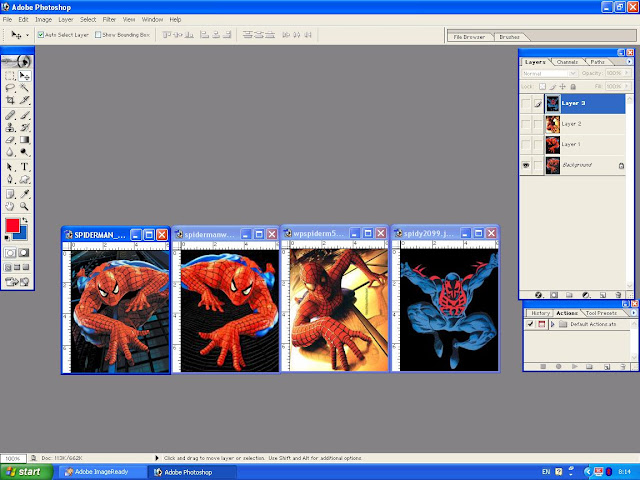Switch to the Channels tab
The image size is (640, 480).
point(567,62)
